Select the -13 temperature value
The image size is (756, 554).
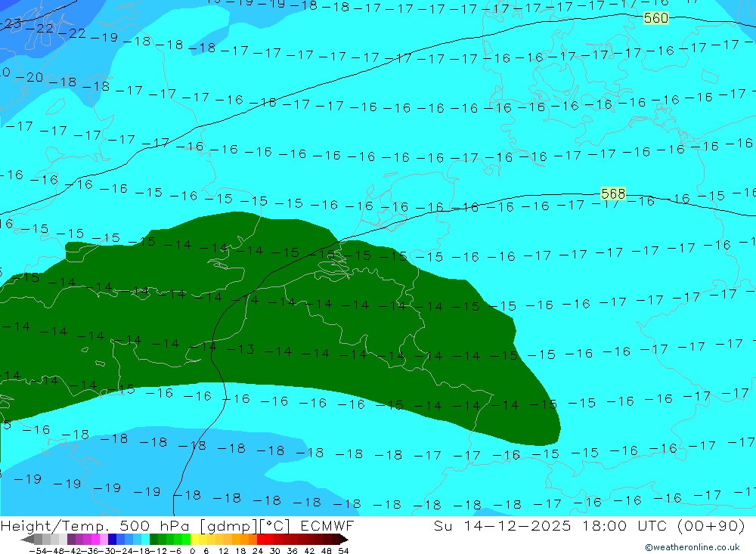240,349
